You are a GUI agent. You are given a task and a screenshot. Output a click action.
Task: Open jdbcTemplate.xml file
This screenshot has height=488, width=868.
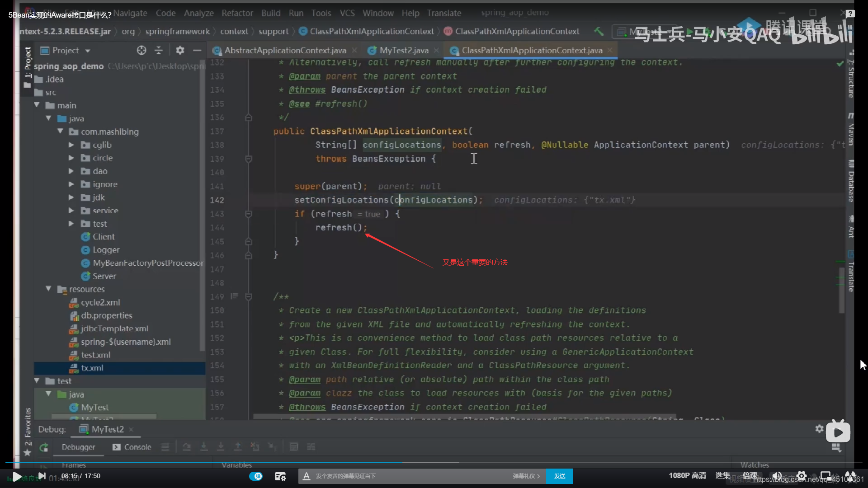(x=109, y=328)
